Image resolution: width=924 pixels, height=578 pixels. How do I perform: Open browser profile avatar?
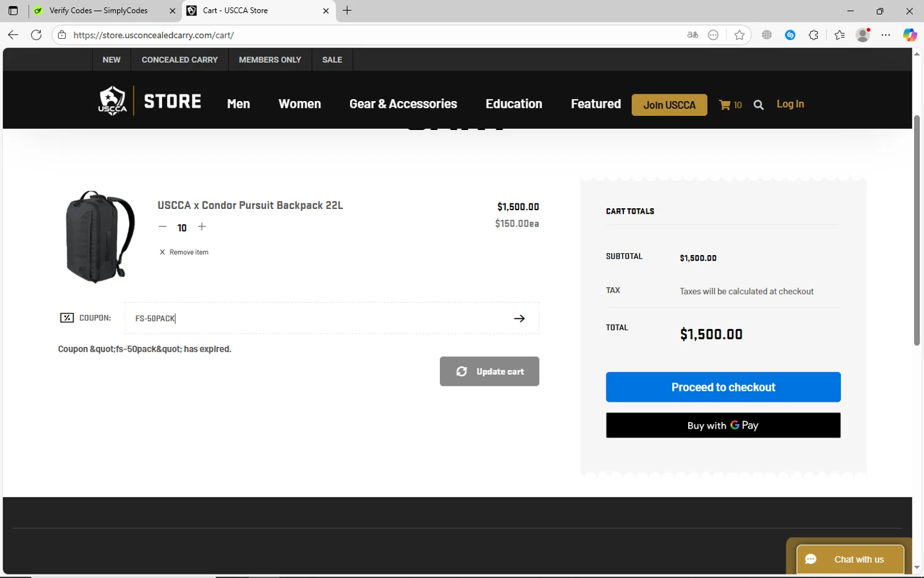(x=863, y=35)
